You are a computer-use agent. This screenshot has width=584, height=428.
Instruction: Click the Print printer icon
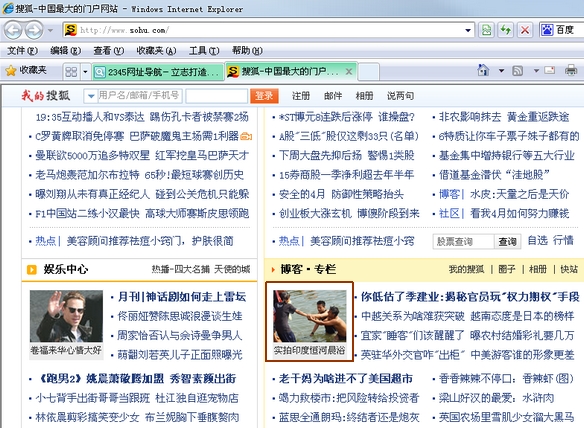tap(571, 70)
